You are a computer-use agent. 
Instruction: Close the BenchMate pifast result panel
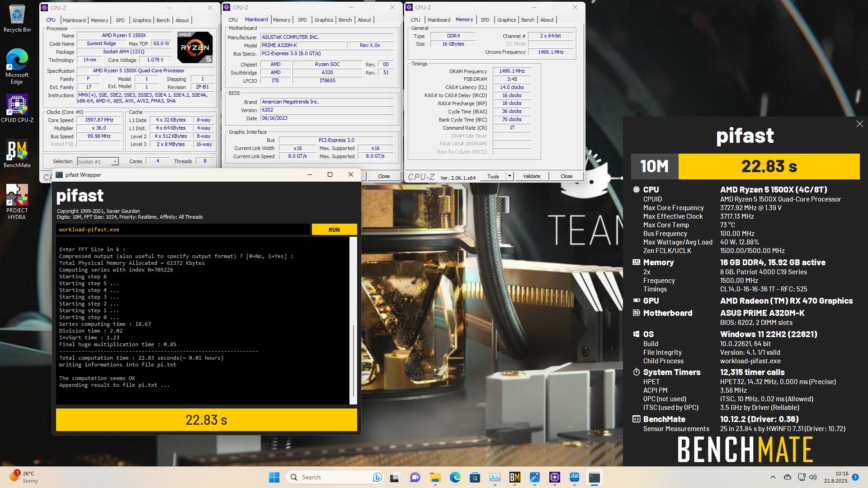pyautogui.click(x=859, y=124)
